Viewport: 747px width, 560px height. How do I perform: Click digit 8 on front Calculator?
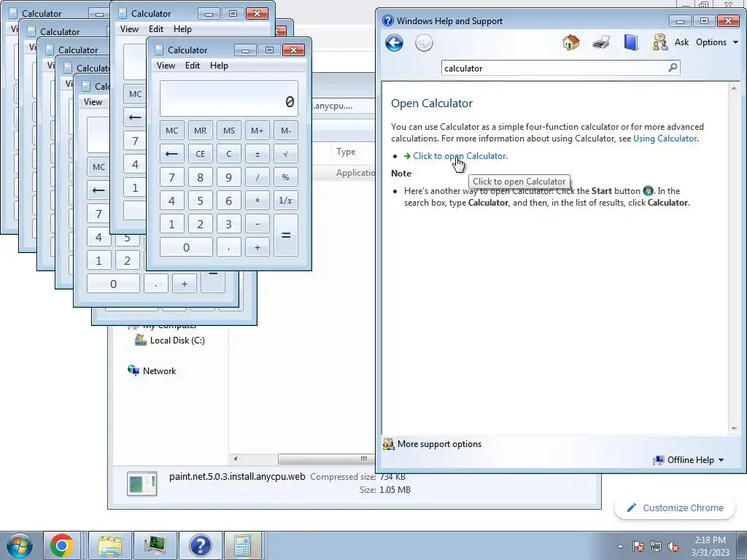[x=200, y=177]
